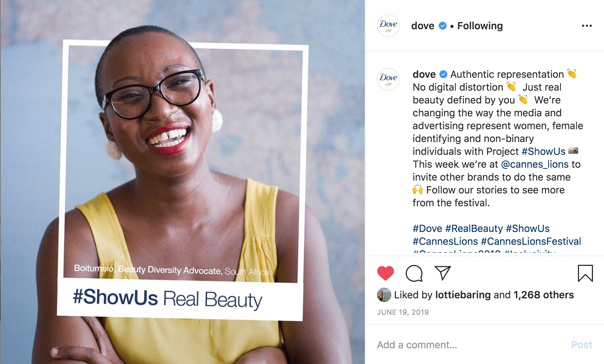Click the verified badge next to the header dove name

pos(443,26)
